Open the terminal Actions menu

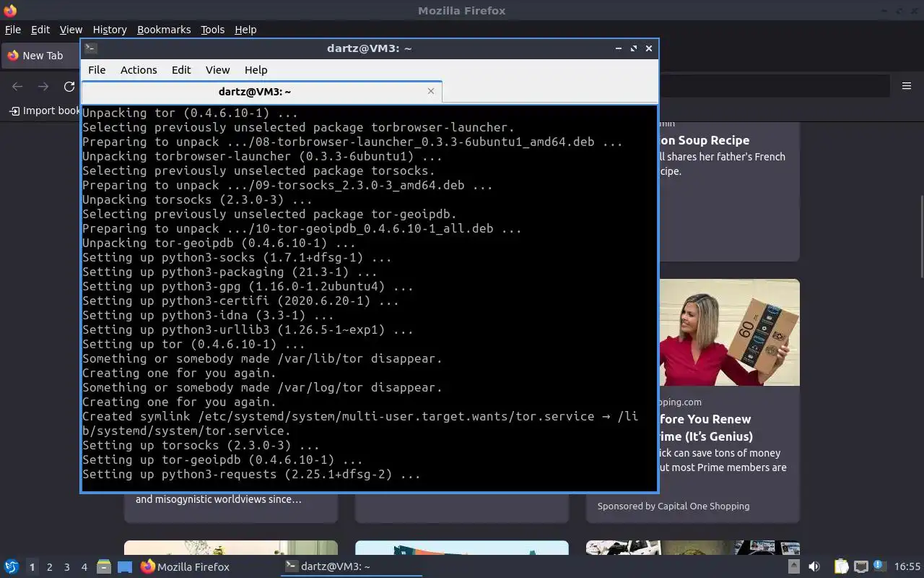tap(139, 70)
